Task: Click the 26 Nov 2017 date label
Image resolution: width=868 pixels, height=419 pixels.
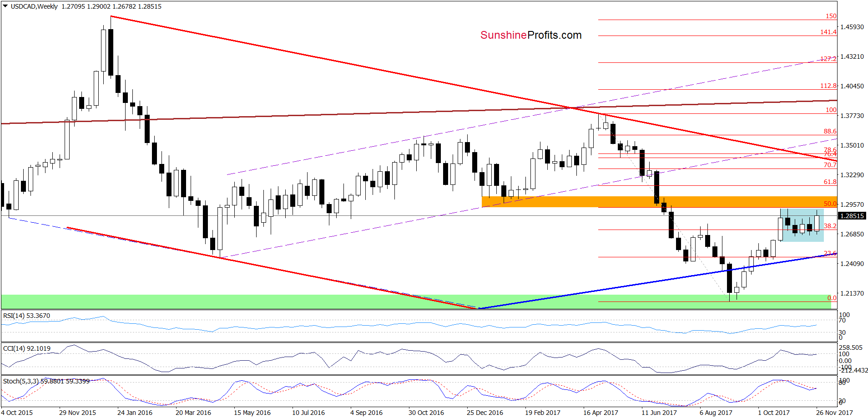Action: point(834,413)
